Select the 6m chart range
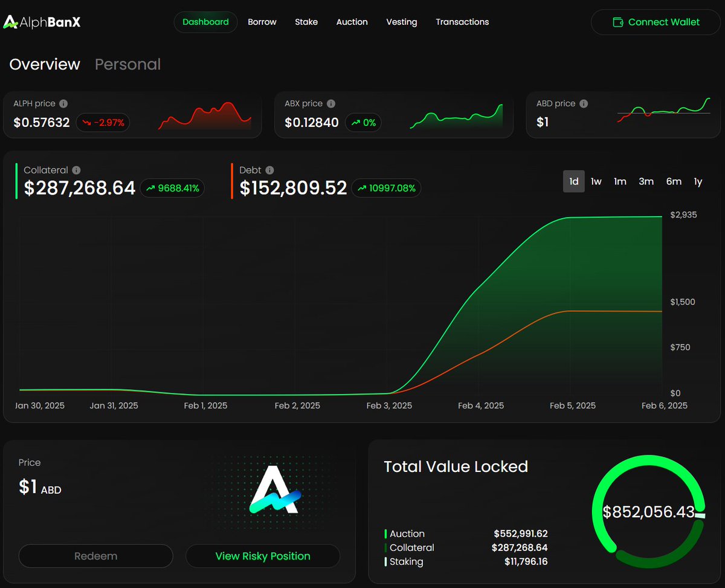The image size is (725, 588). coord(674,181)
